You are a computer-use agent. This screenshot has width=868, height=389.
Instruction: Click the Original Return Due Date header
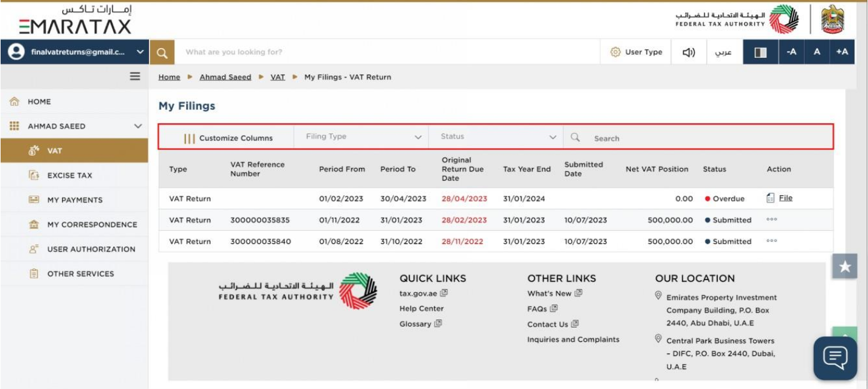(x=463, y=169)
